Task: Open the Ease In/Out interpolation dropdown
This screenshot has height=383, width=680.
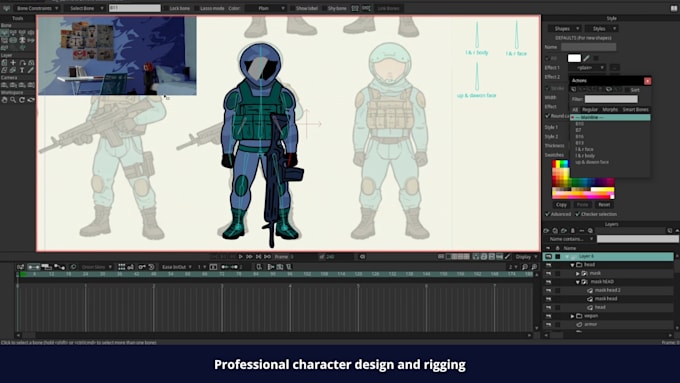Action: click(177, 267)
